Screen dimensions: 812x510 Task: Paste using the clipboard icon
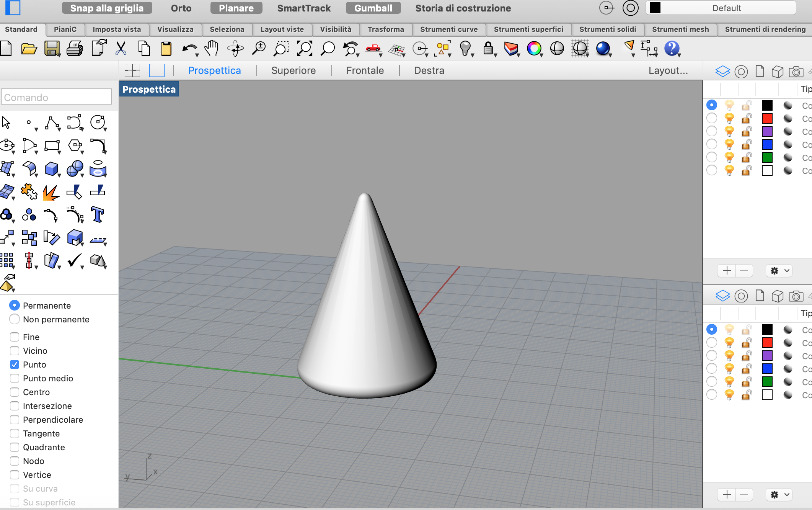[166, 49]
